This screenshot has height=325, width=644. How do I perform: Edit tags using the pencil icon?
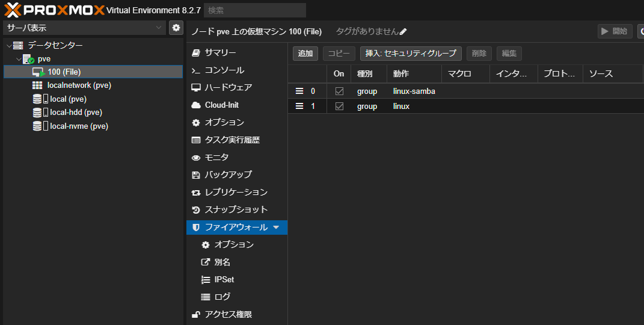pos(403,32)
